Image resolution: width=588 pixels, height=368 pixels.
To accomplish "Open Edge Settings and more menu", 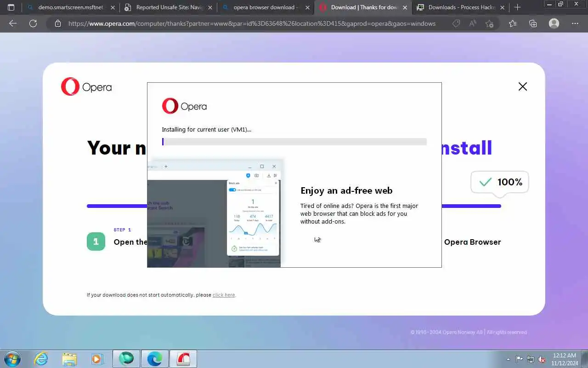I will pos(575,23).
